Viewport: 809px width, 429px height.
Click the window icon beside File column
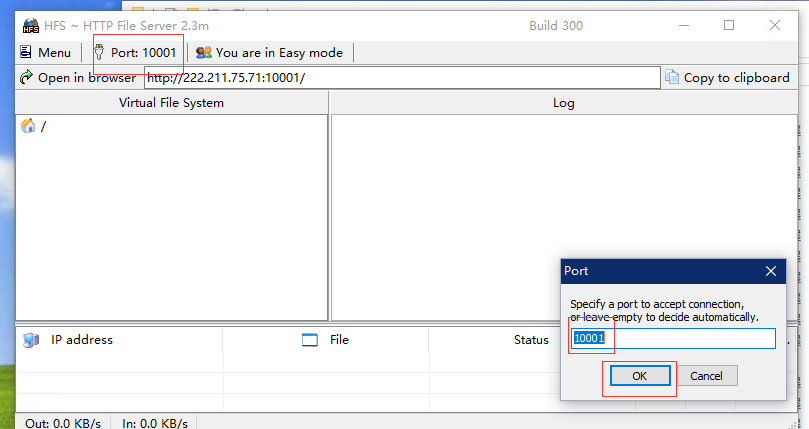pyautogui.click(x=310, y=339)
